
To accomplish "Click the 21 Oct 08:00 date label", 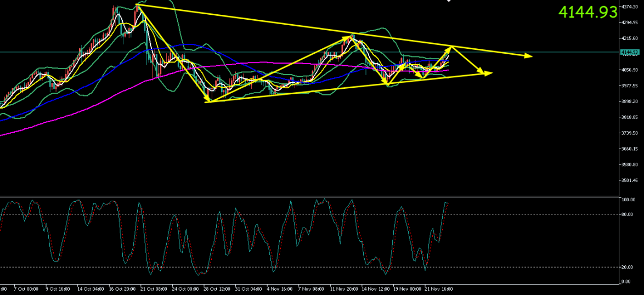I will [x=154, y=288].
